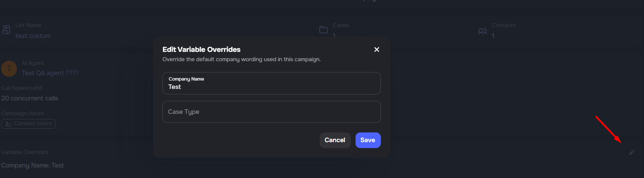644x178 pixels.
Task: Click the dialog description about default company wording
Action: click(x=242, y=59)
